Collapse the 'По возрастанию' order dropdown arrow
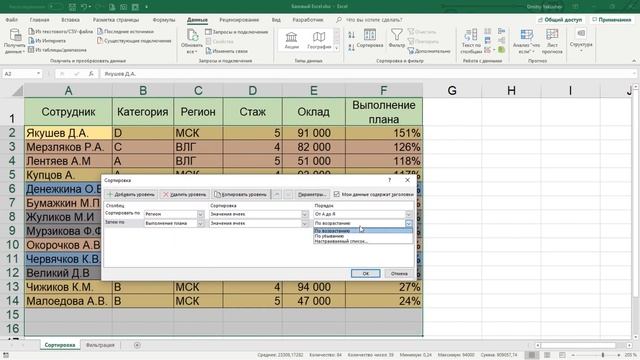640x360 pixels. pos(409,223)
